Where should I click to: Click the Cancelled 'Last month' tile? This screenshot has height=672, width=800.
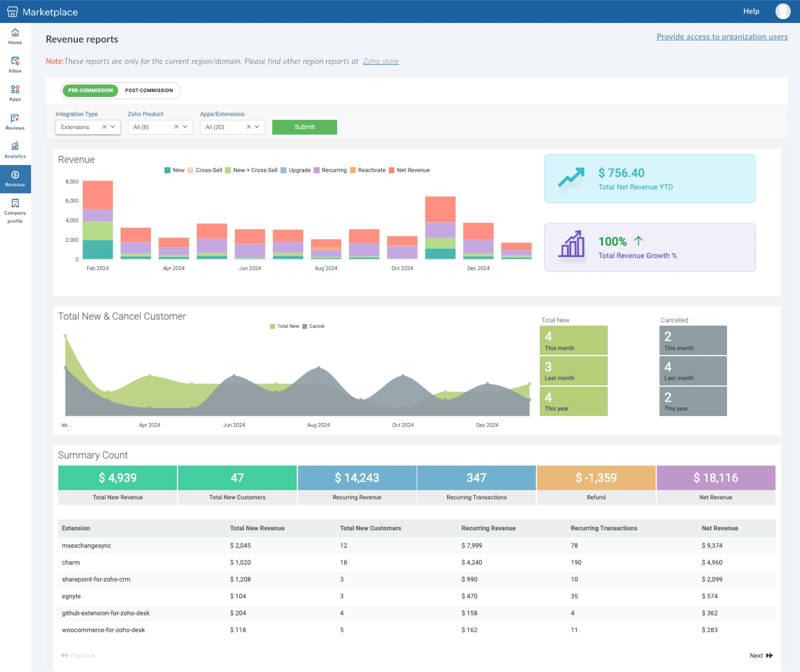pos(693,371)
